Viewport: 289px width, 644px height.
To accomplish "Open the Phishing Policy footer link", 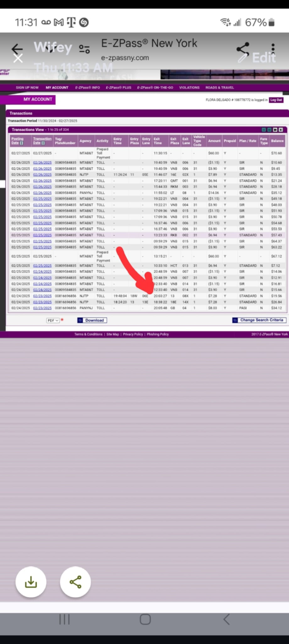I will pos(158,334).
